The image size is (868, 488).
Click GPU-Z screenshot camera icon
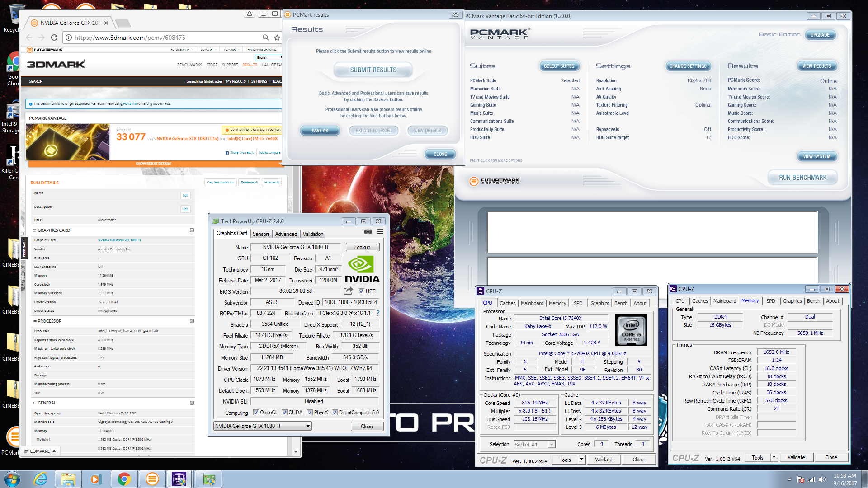coord(368,231)
